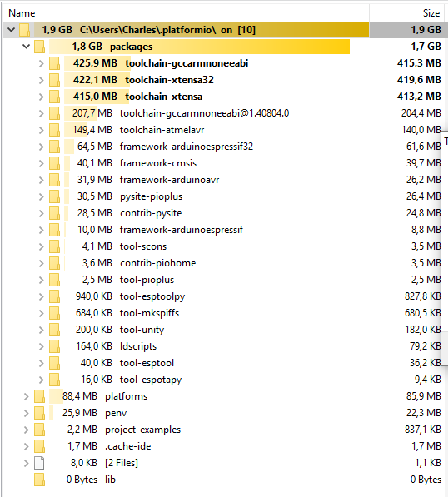Expand the toolchain-gccarmnoneeabi folder
The width and height of the screenshot is (448, 497).
click(41, 63)
